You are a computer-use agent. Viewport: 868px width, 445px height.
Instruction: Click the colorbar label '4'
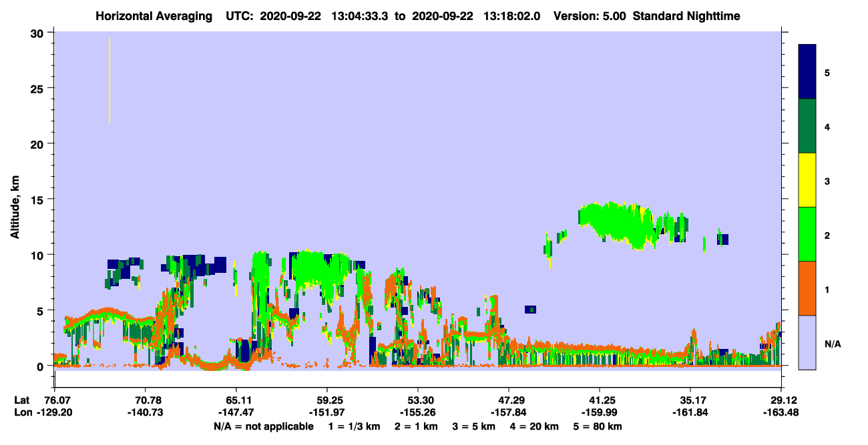(827, 126)
